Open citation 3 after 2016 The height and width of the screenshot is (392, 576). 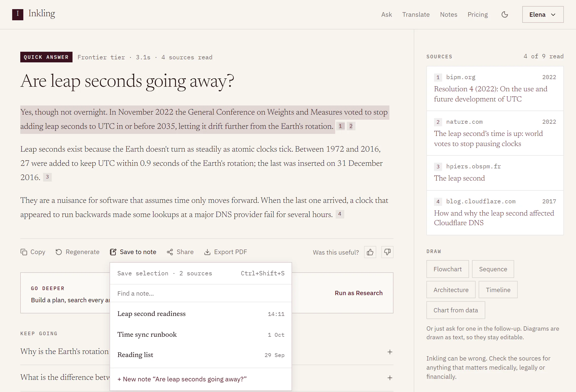click(x=47, y=177)
